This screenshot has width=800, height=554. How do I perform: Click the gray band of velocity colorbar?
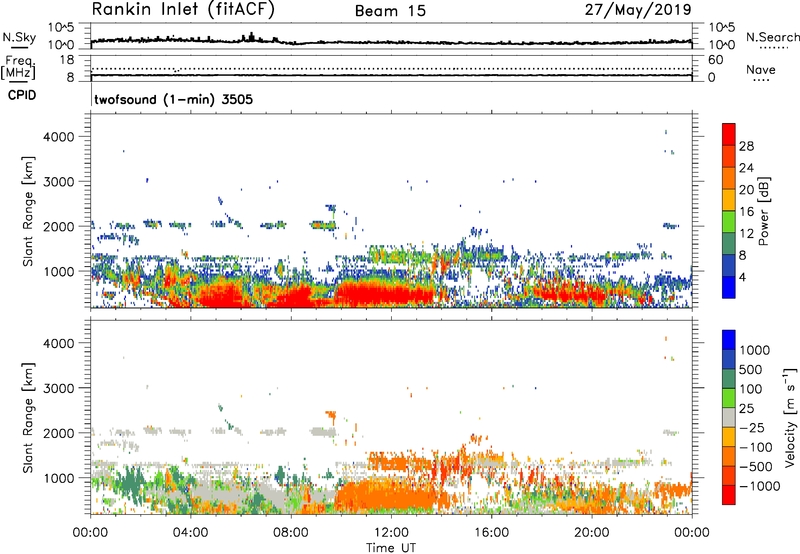[x=729, y=417]
